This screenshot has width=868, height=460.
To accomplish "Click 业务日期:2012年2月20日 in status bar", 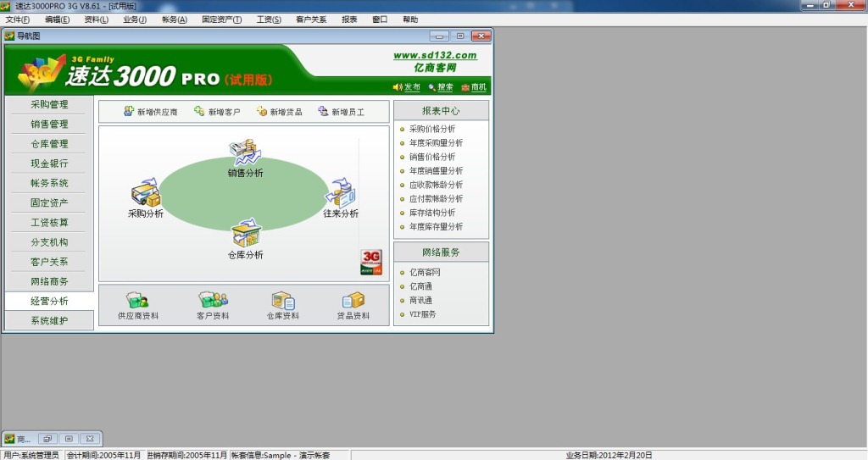I will pyautogui.click(x=609, y=455).
